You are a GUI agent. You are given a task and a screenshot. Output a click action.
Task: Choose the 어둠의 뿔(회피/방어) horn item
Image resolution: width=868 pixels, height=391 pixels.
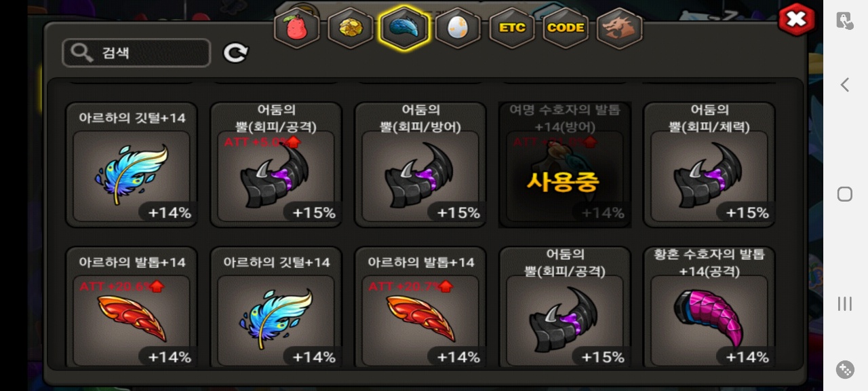click(420, 164)
